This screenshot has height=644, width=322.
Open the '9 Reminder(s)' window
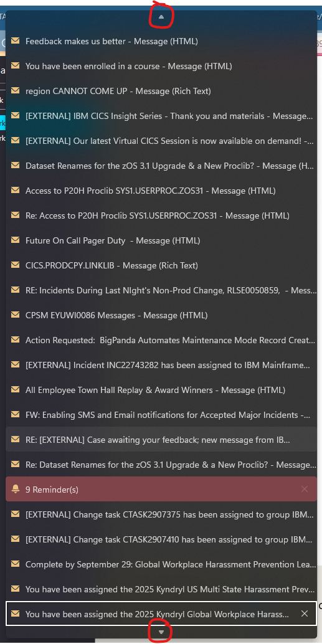pos(161,489)
